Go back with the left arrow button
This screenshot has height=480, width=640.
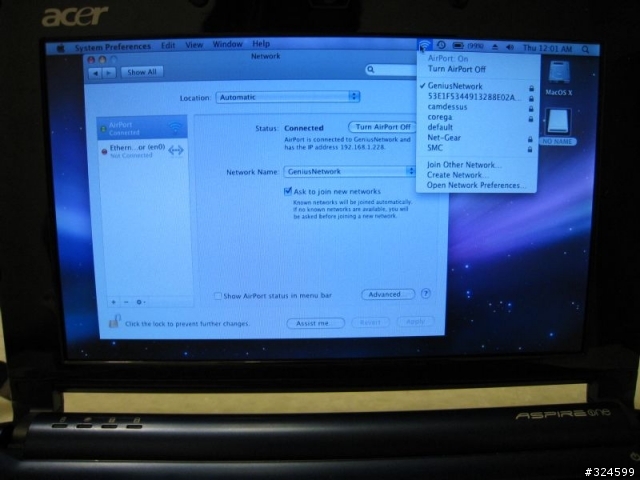click(95, 73)
